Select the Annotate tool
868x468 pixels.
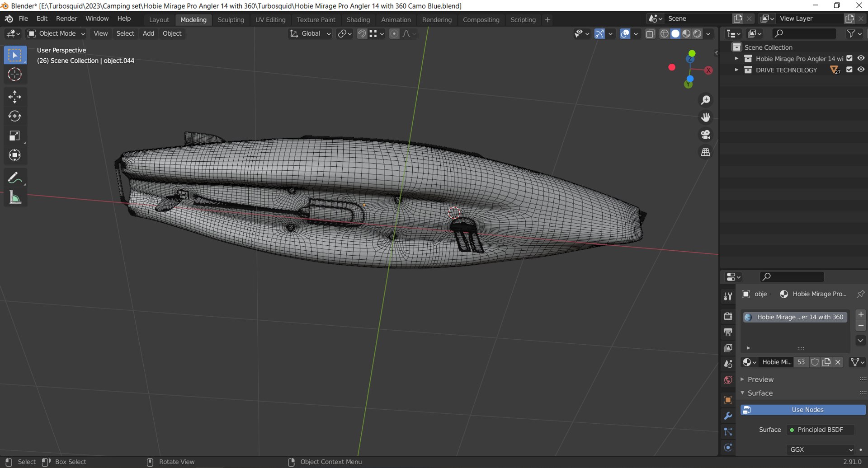click(15, 178)
